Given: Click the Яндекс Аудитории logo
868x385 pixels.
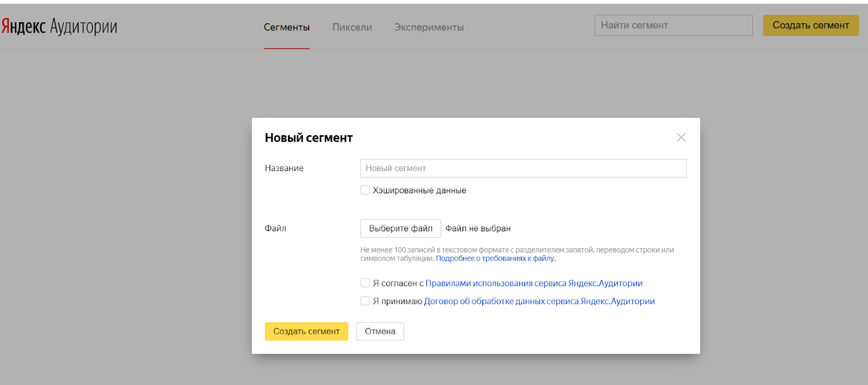Looking at the screenshot, I should 59,26.
